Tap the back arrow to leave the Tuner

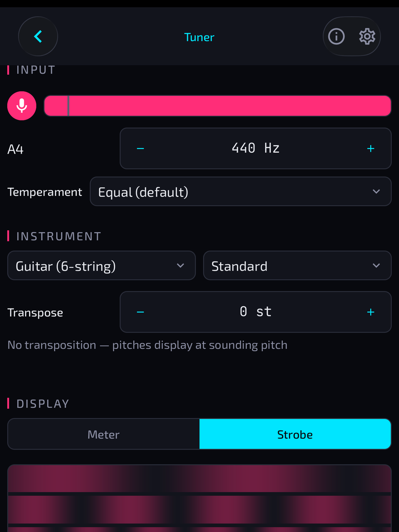(x=38, y=36)
